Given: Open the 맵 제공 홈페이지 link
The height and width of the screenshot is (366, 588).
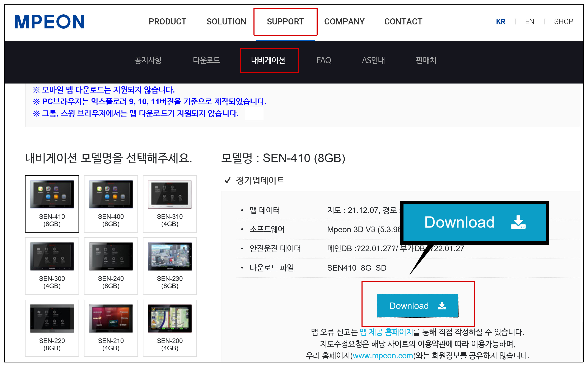Looking at the screenshot, I should (x=386, y=332).
